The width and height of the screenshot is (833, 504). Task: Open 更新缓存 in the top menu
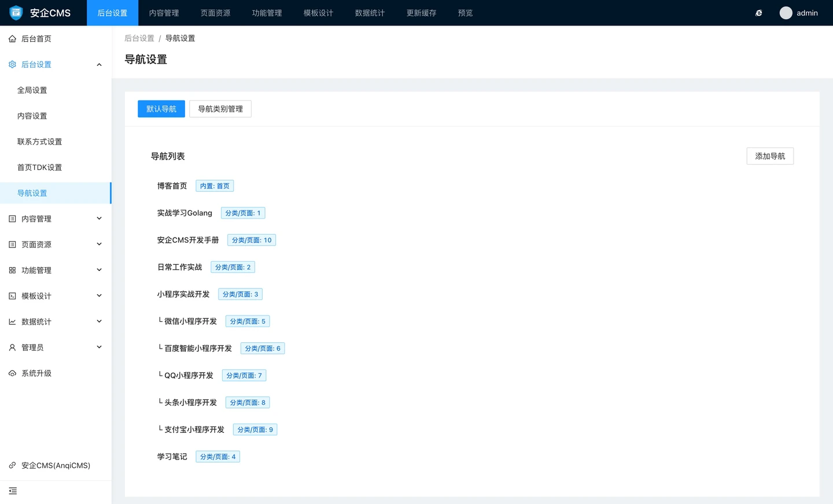421,13
